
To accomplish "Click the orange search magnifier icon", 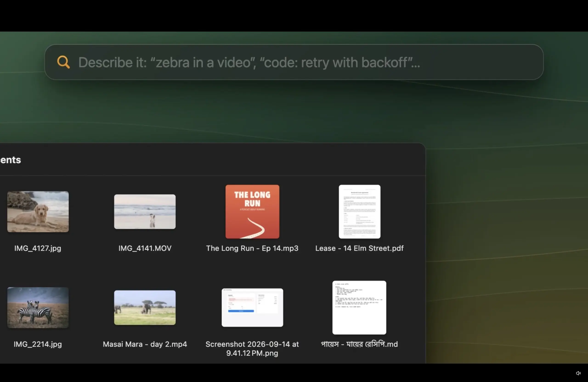I will tap(63, 62).
